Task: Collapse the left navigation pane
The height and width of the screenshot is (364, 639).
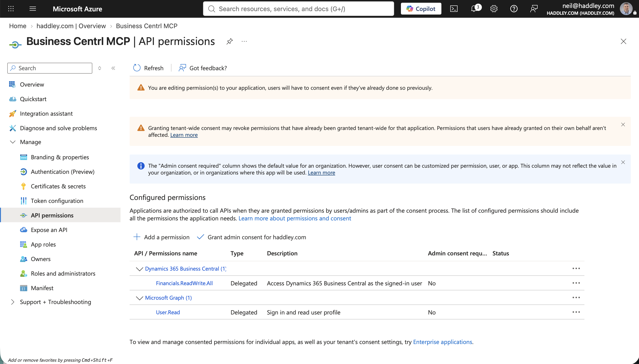Action: click(113, 68)
